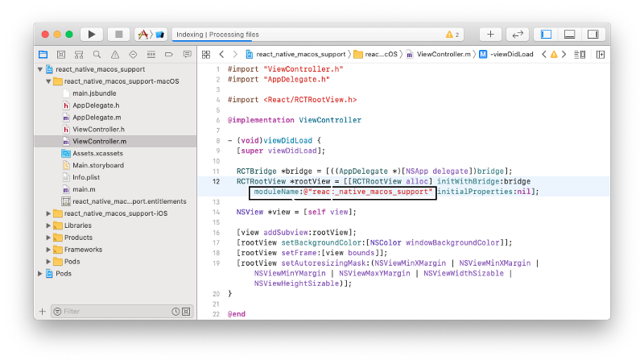This screenshot has height=364, width=644.
Task: Toggle the debug area visibility
Action: click(x=569, y=35)
